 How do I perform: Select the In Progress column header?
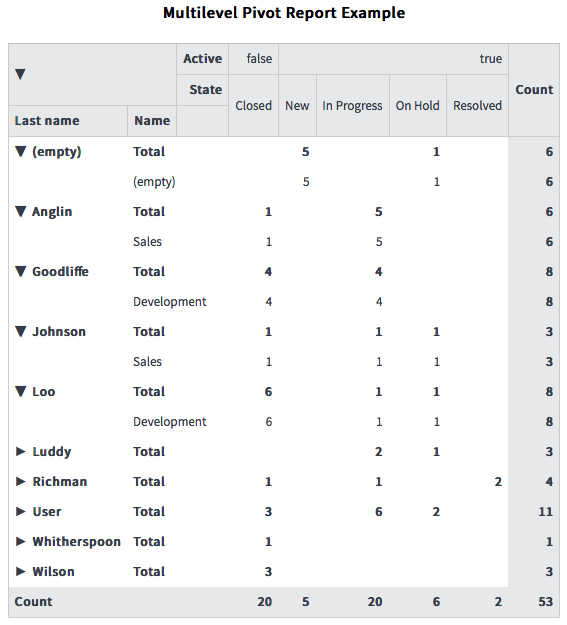pos(352,106)
